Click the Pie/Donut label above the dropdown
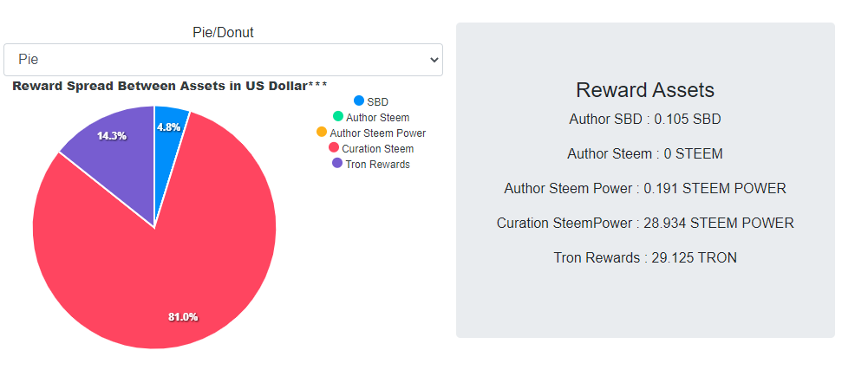Viewport: 868px width, 370px height. [x=223, y=32]
